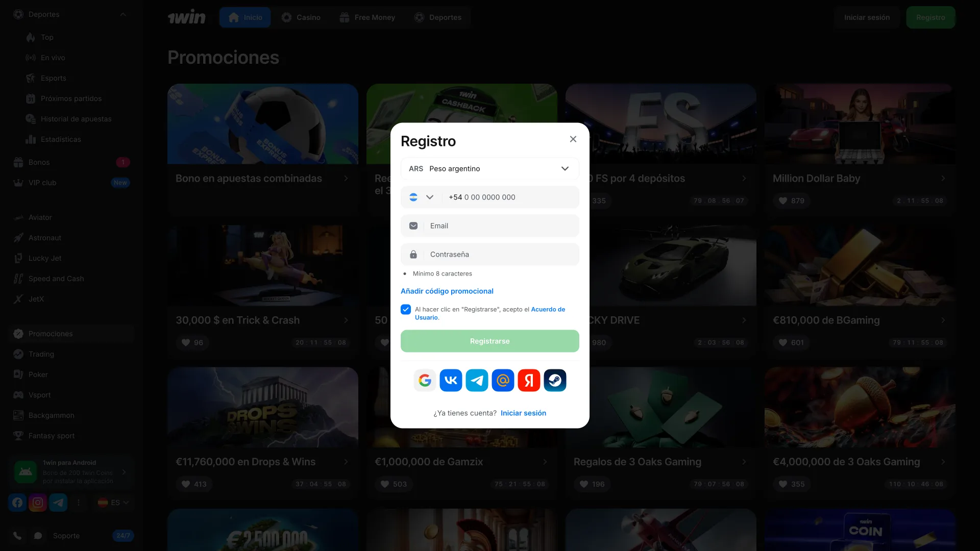Switch to the Casino tab
The width and height of the screenshot is (980, 551).
301,17
